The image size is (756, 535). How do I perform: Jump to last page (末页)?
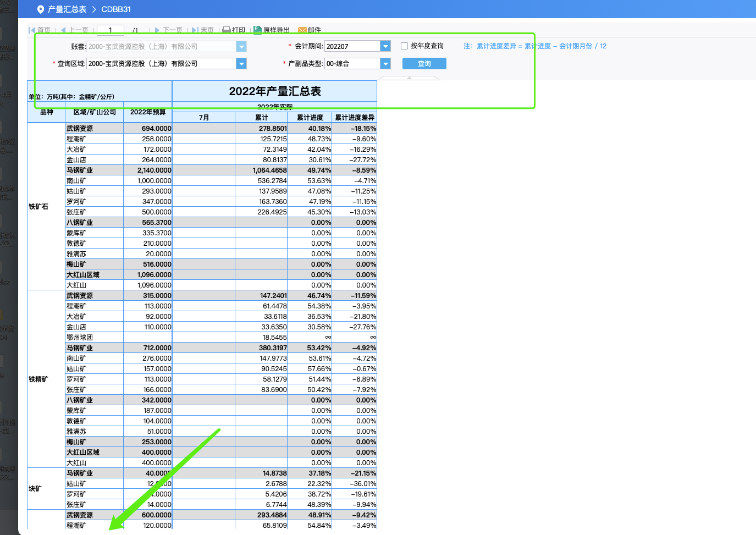point(202,30)
